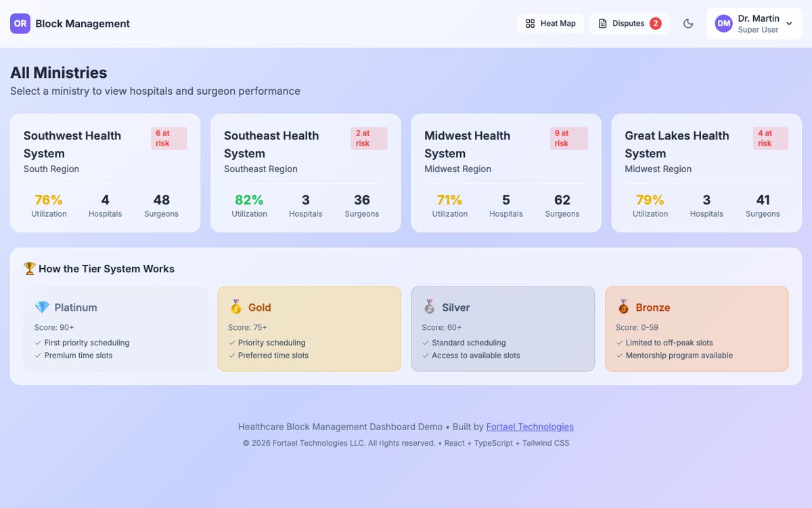
Task: Open the Great Lakes Health System card
Action: point(706,173)
